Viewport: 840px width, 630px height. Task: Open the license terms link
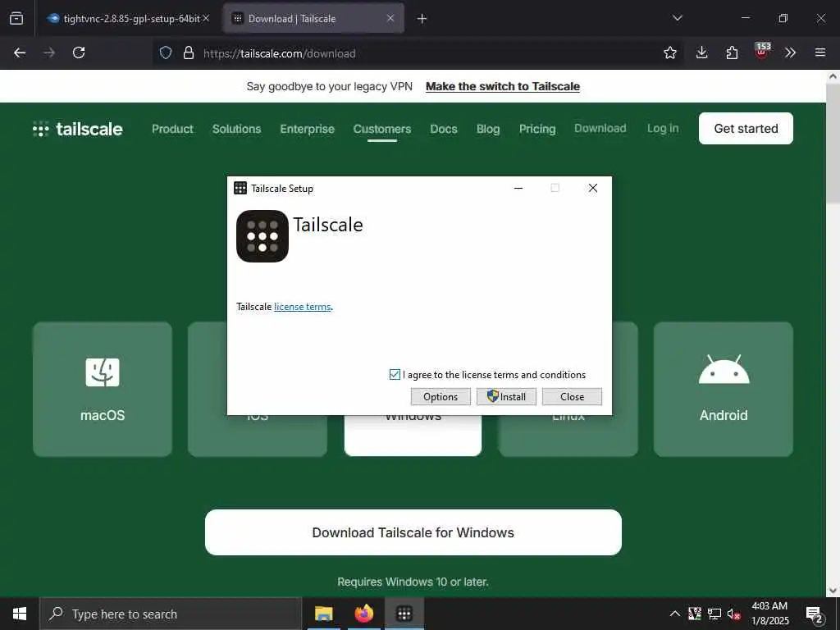(302, 307)
